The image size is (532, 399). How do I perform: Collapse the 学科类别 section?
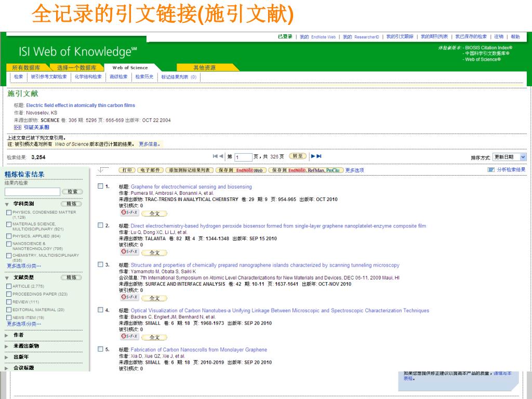point(7,204)
